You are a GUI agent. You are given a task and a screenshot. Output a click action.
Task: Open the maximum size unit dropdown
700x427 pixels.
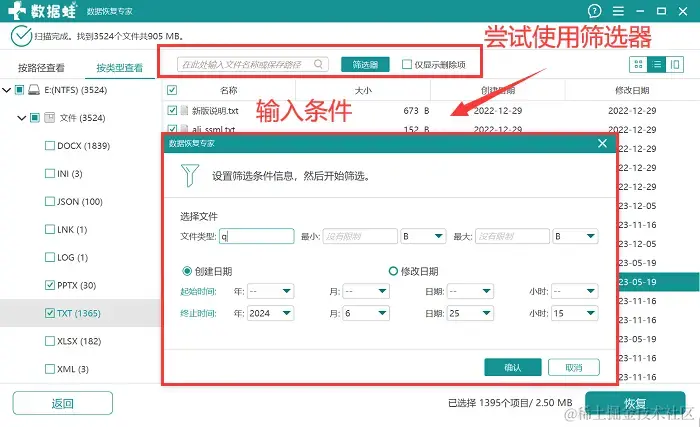coord(575,236)
